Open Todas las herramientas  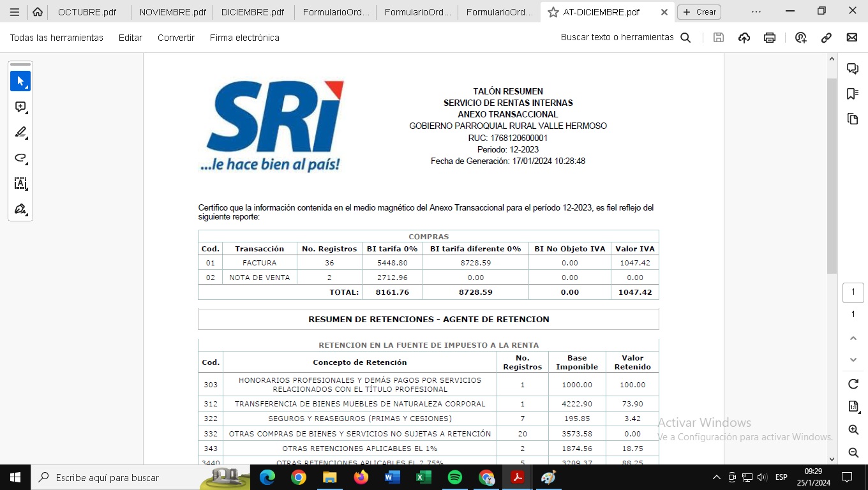point(56,38)
